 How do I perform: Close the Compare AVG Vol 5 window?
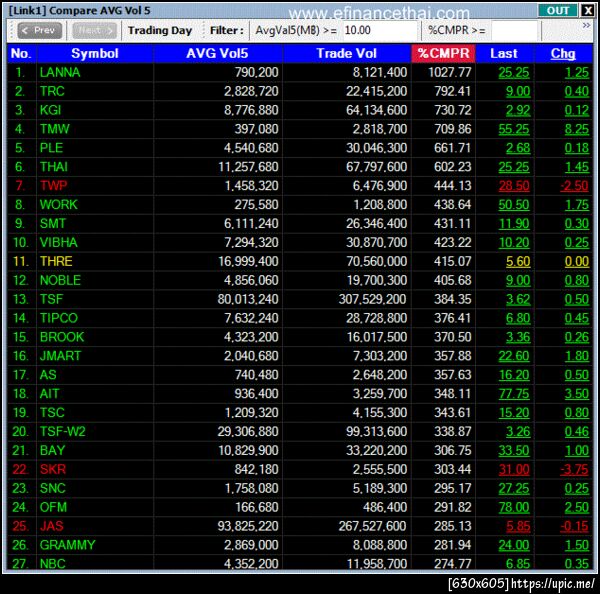click(587, 10)
